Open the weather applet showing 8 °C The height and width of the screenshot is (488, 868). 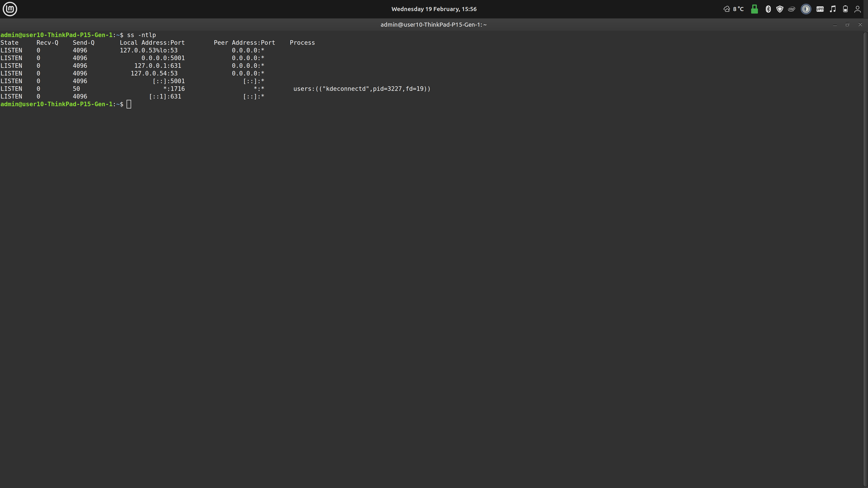pyautogui.click(x=734, y=9)
